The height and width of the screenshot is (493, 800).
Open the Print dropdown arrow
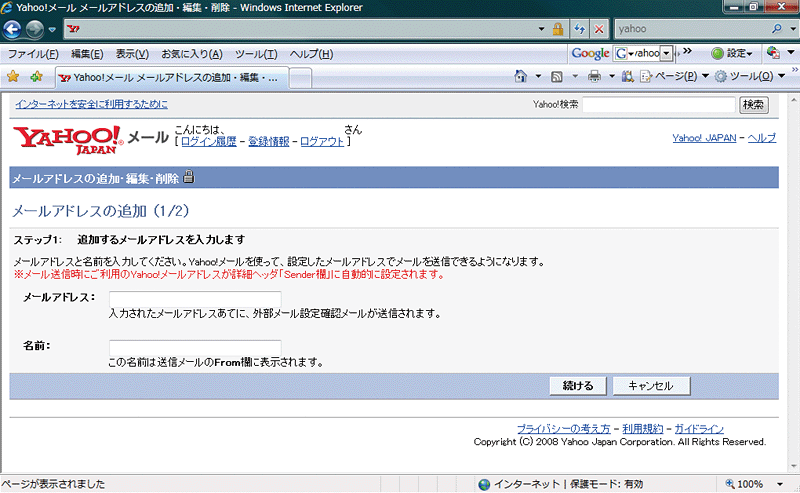point(612,77)
